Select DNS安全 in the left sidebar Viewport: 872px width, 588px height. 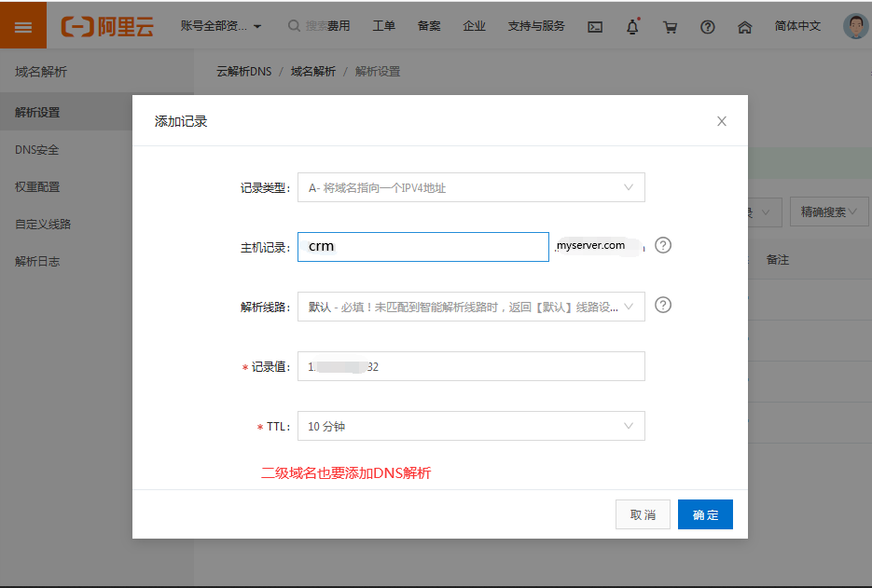tap(37, 150)
